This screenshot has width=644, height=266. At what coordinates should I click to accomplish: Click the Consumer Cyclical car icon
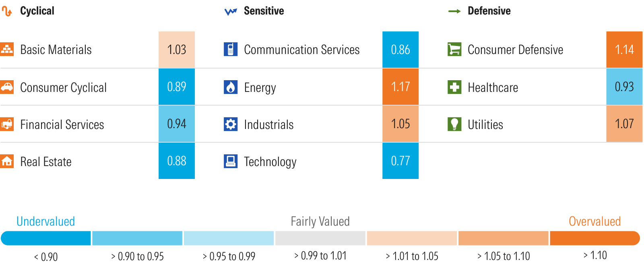tap(7, 87)
